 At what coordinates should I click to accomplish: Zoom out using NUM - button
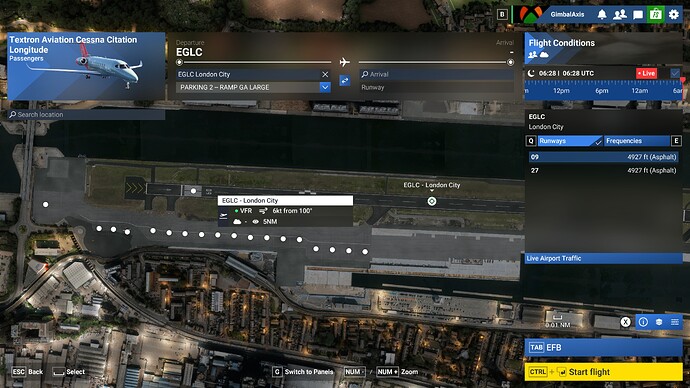point(354,372)
